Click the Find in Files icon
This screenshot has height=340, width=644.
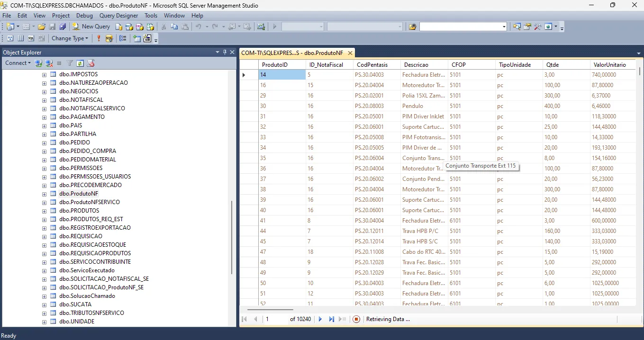click(x=412, y=27)
